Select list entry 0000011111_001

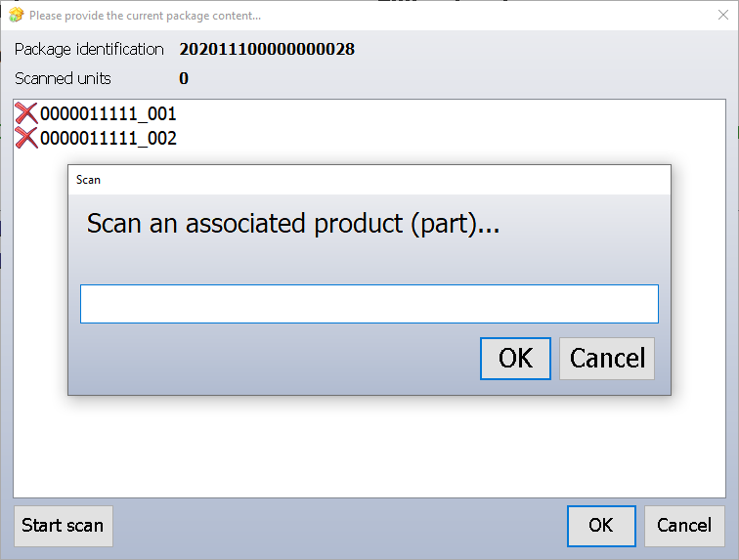tap(108, 113)
